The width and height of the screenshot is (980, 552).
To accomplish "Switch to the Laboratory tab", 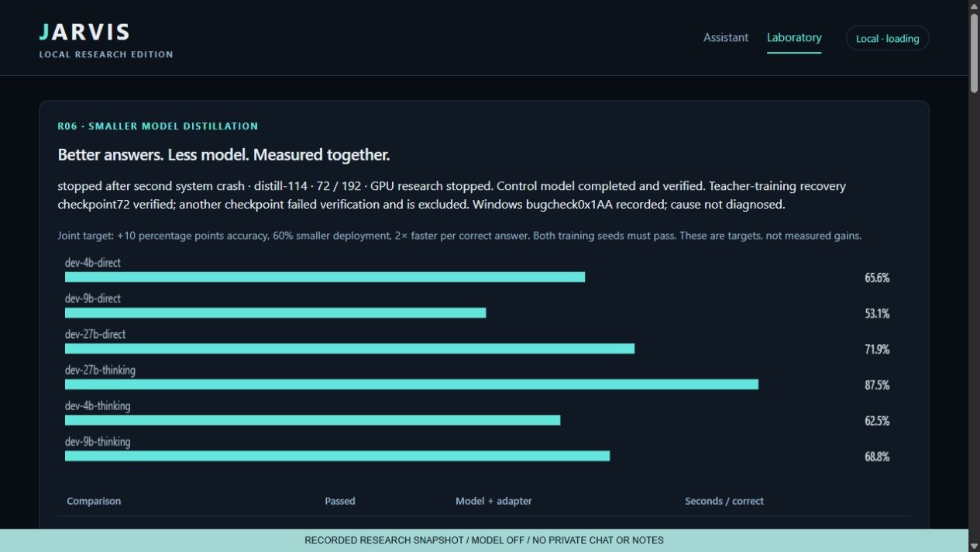I will pos(794,37).
